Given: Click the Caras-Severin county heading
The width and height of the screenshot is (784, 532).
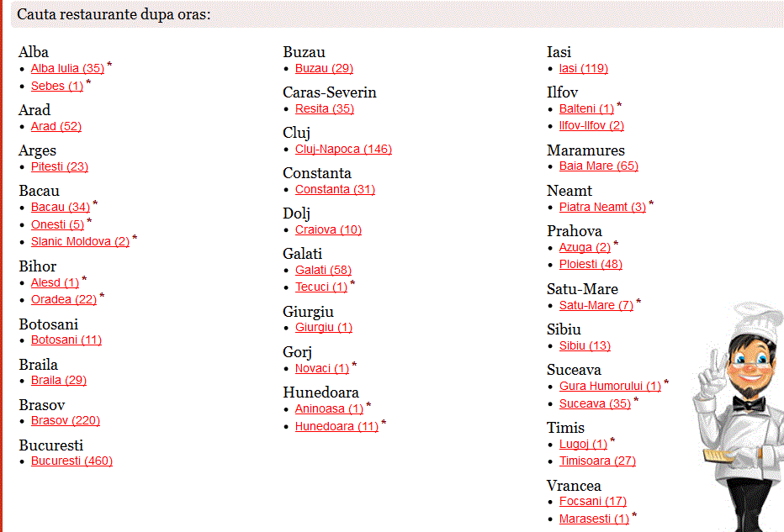Looking at the screenshot, I should (330, 92).
